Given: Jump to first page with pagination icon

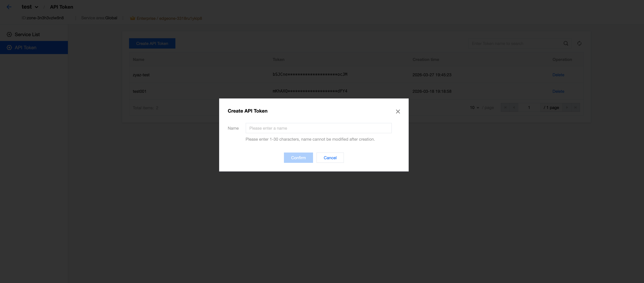Looking at the screenshot, I should click(x=505, y=107).
